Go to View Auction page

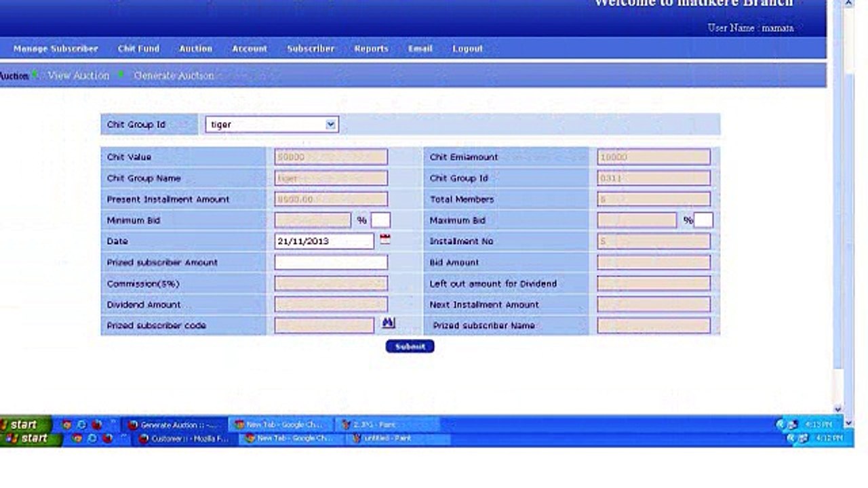tap(78, 76)
